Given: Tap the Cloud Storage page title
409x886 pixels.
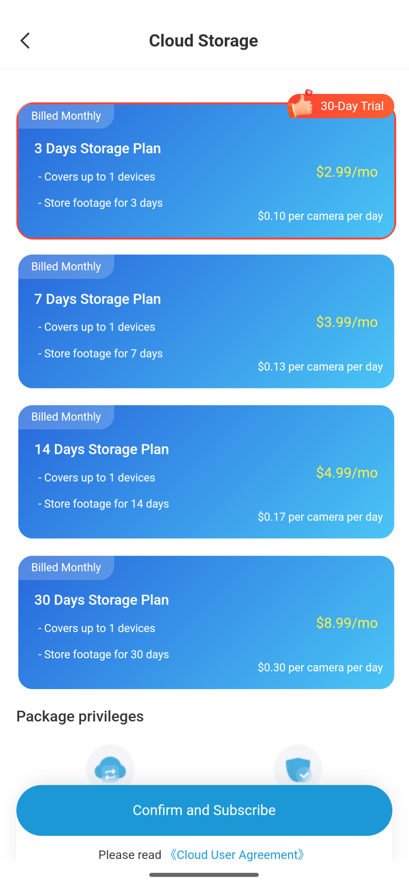Looking at the screenshot, I should (203, 41).
